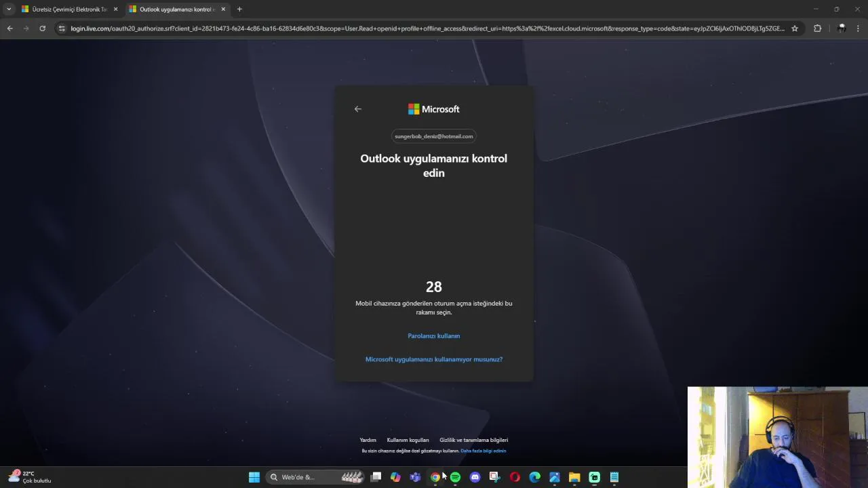868x488 pixels.
Task: Open the Windows Start menu
Action: pyautogui.click(x=254, y=477)
